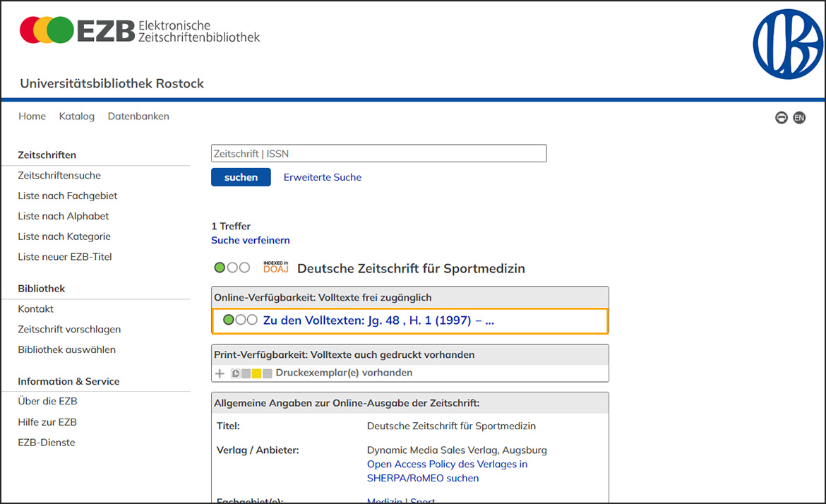This screenshot has height=504, width=826.
Task: Go to Zeitschriftensuche in sidebar
Action: [x=59, y=175]
